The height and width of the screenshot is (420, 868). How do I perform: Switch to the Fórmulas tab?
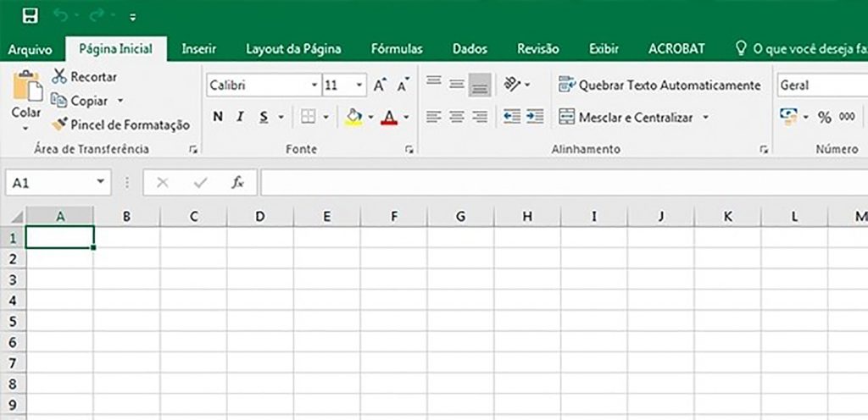[397, 49]
